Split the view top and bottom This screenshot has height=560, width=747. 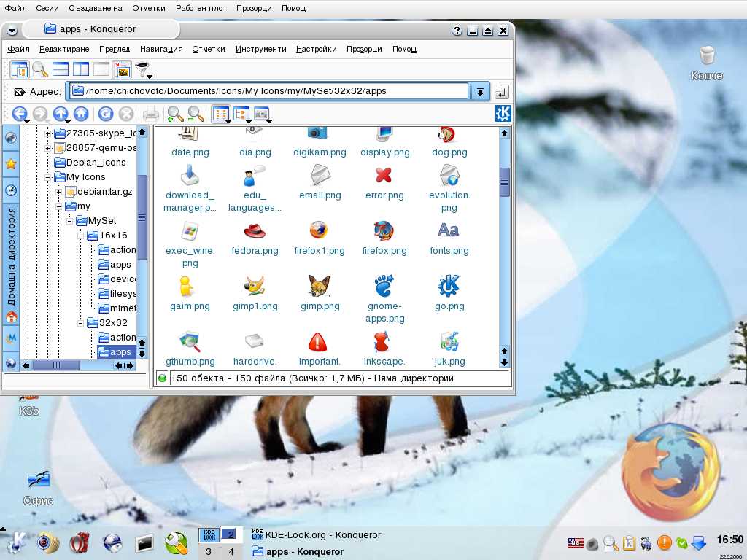tap(61, 69)
